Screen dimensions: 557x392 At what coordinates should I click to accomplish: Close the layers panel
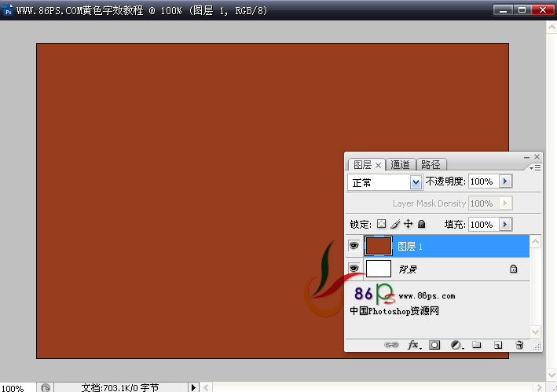tap(537, 156)
